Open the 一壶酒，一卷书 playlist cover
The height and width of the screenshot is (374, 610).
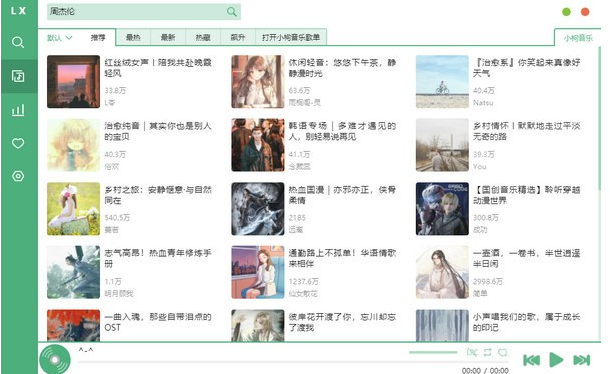click(x=442, y=272)
